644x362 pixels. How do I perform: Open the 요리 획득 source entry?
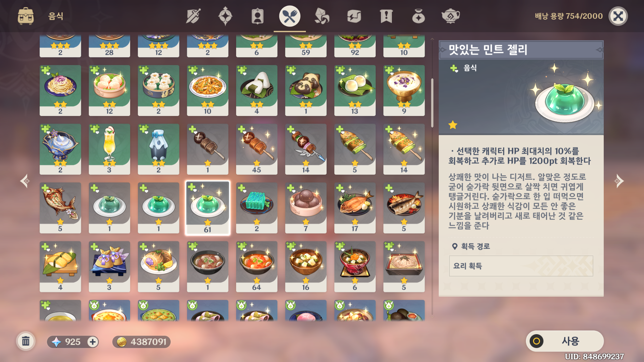[x=521, y=266]
